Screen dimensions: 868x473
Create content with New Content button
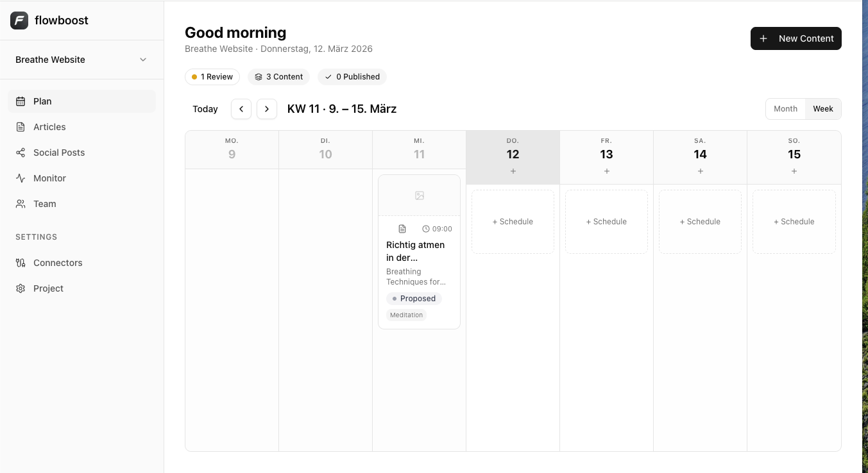[796, 38]
